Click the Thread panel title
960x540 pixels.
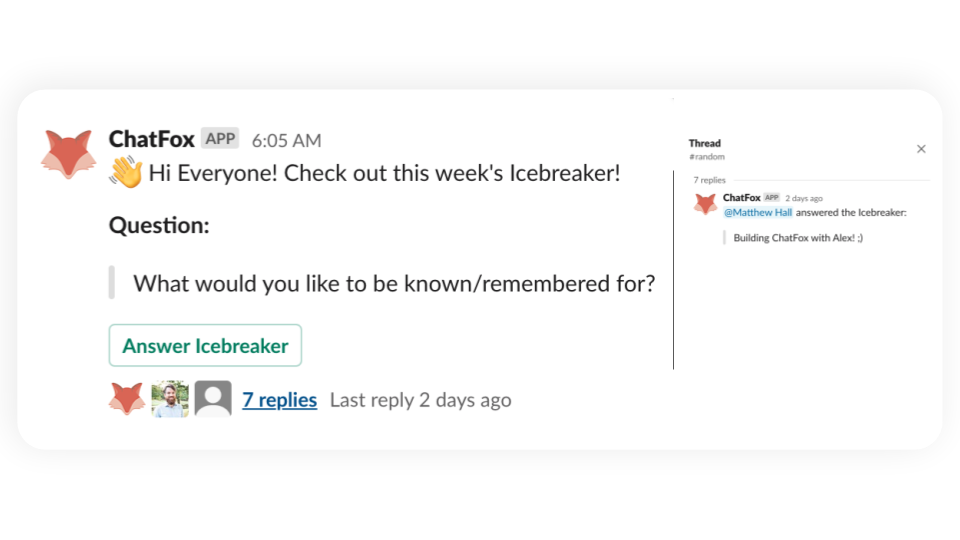(x=704, y=144)
